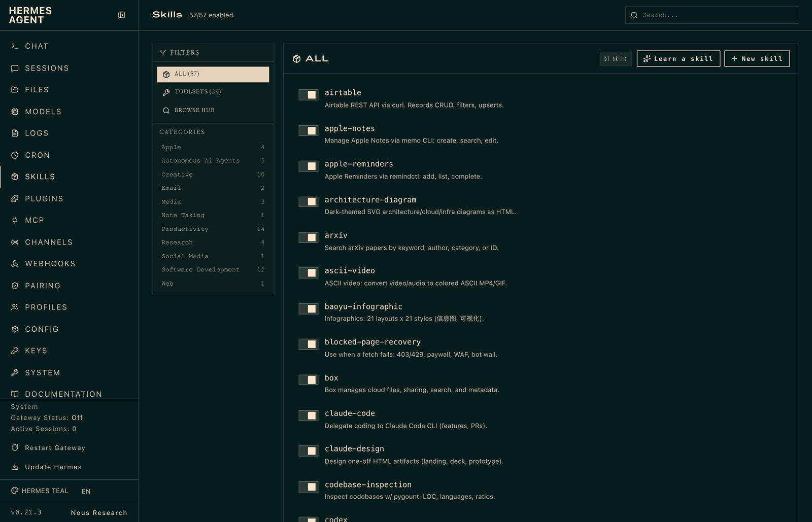Filter by Autonomous Ai Agents category
Image resolution: width=812 pixels, height=522 pixels.
point(213,161)
